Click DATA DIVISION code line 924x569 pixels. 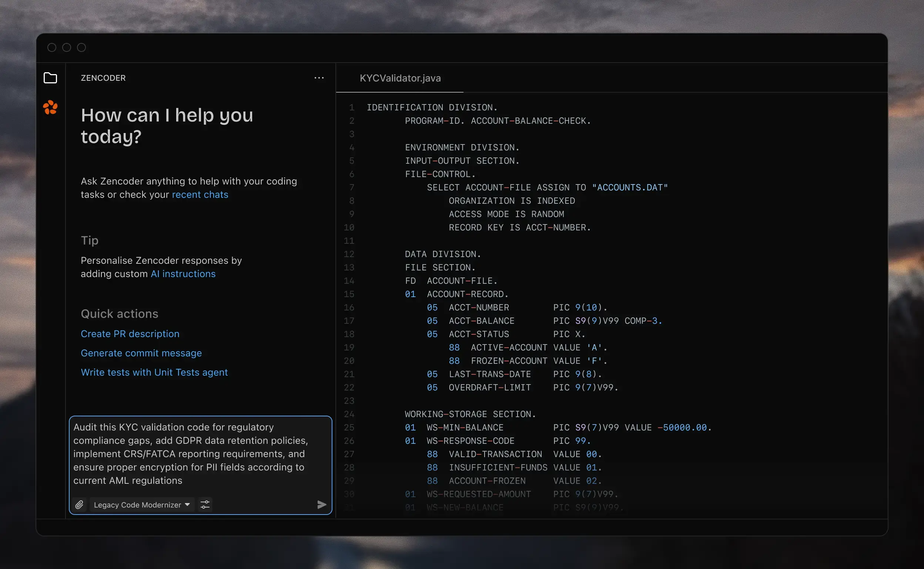click(443, 254)
